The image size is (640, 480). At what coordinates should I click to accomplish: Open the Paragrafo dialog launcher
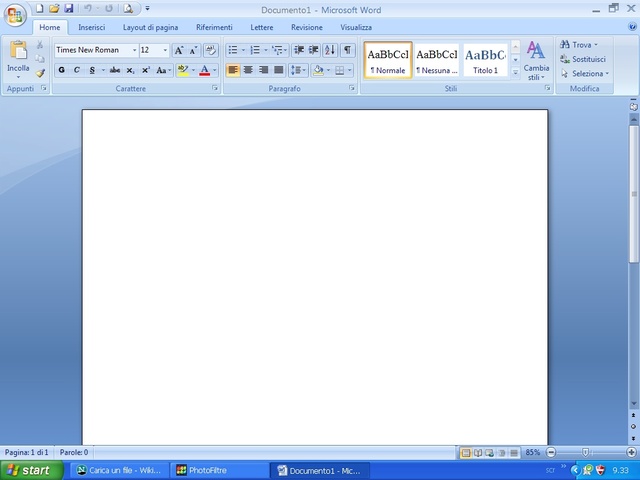point(352,88)
